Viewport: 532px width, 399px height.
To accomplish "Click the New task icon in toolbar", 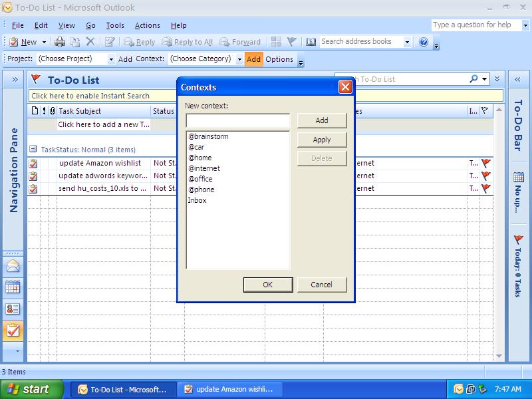I will 14,42.
